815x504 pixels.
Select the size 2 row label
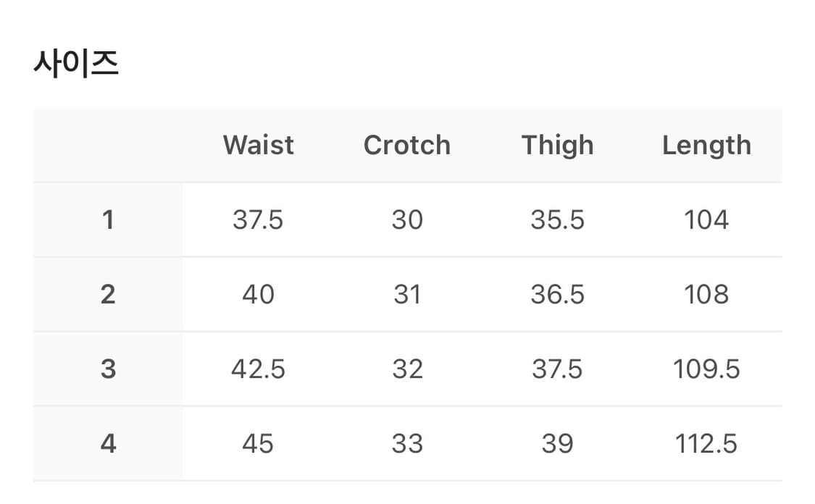[x=108, y=294]
